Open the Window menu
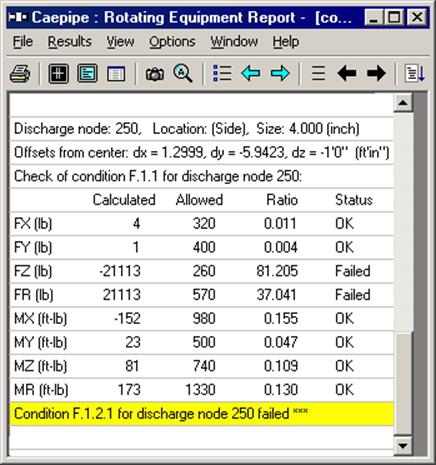 click(234, 42)
